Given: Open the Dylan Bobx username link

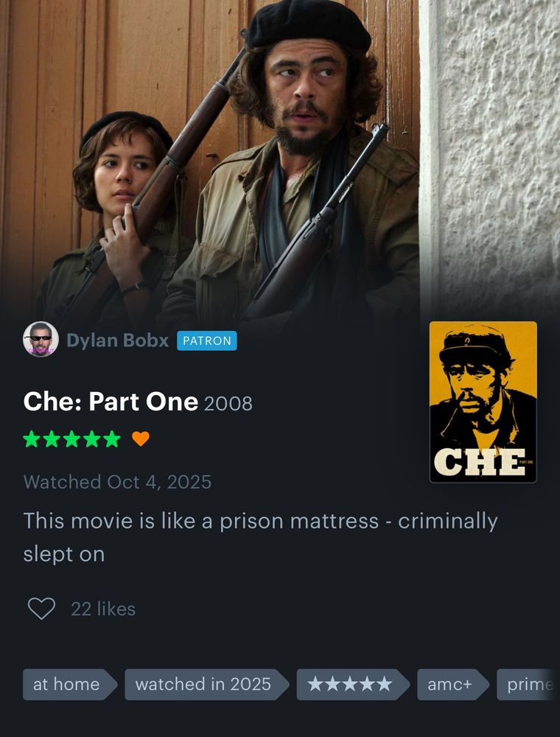Looking at the screenshot, I should 117,340.
